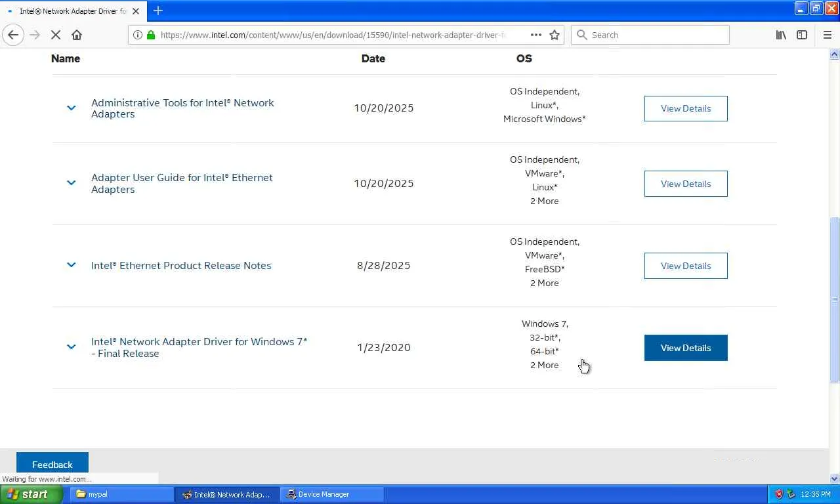Click the address bar URL field
The height and width of the screenshot is (504, 840).
pyautogui.click(x=333, y=35)
